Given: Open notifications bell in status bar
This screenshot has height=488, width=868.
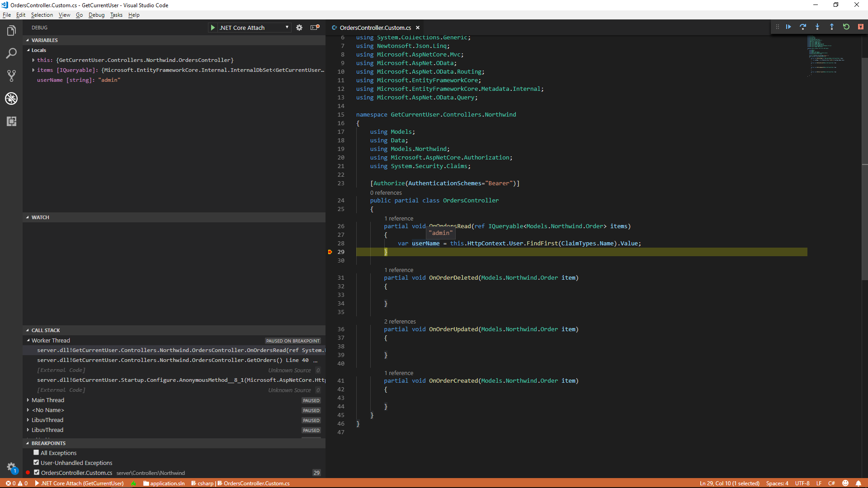Looking at the screenshot, I should point(858,483).
